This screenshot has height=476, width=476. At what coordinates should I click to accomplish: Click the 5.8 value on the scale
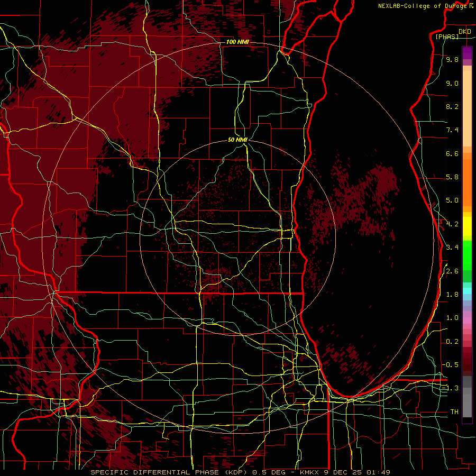coord(452,177)
